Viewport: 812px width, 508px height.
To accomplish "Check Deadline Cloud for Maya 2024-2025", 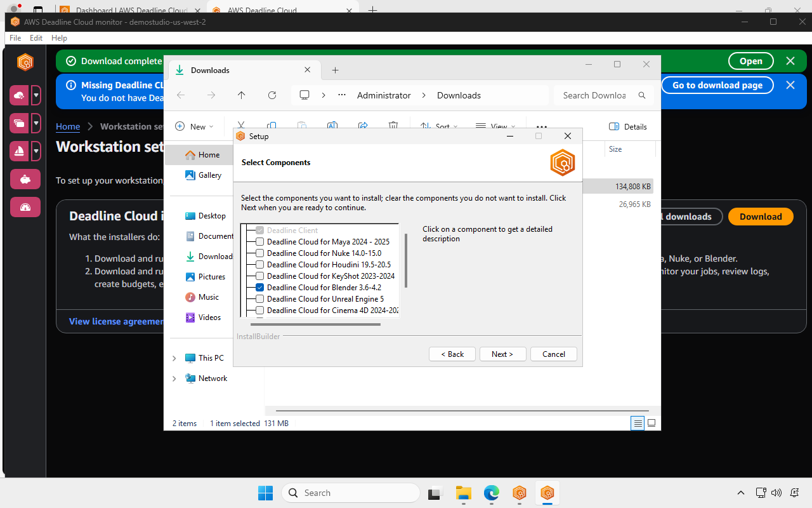I will click(x=259, y=241).
